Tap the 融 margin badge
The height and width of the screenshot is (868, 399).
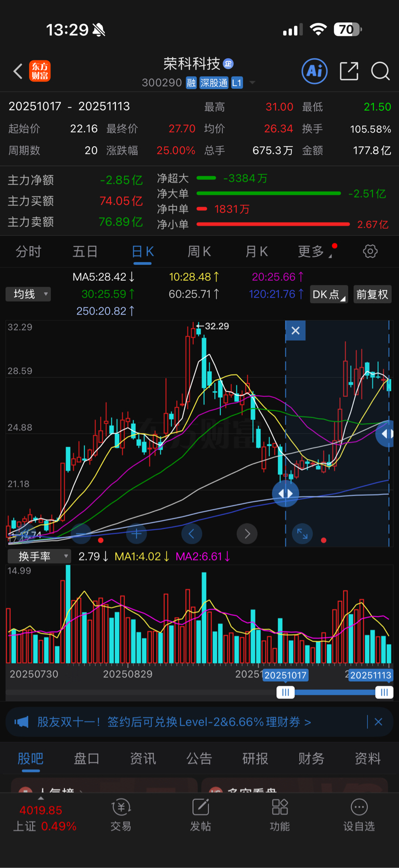(191, 83)
